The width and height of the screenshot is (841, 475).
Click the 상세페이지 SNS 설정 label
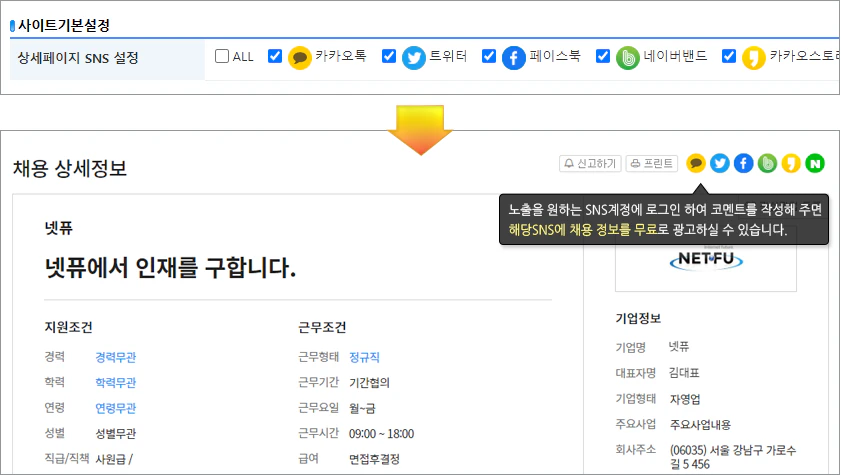(x=78, y=58)
